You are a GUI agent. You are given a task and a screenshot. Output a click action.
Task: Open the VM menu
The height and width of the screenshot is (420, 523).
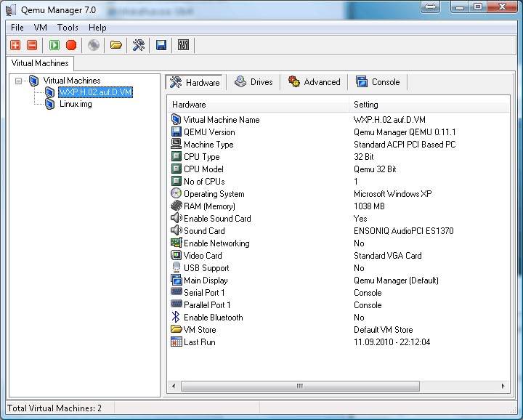point(40,28)
